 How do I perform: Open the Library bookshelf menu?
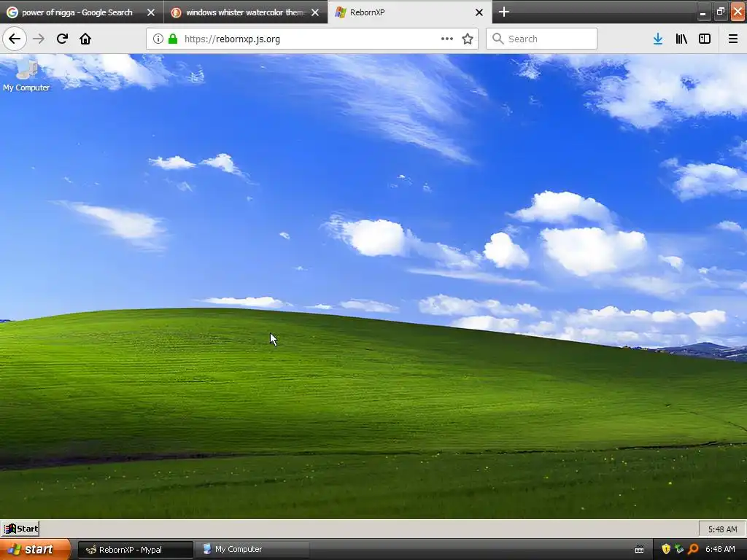pyautogui.click(x=681, y=39)
